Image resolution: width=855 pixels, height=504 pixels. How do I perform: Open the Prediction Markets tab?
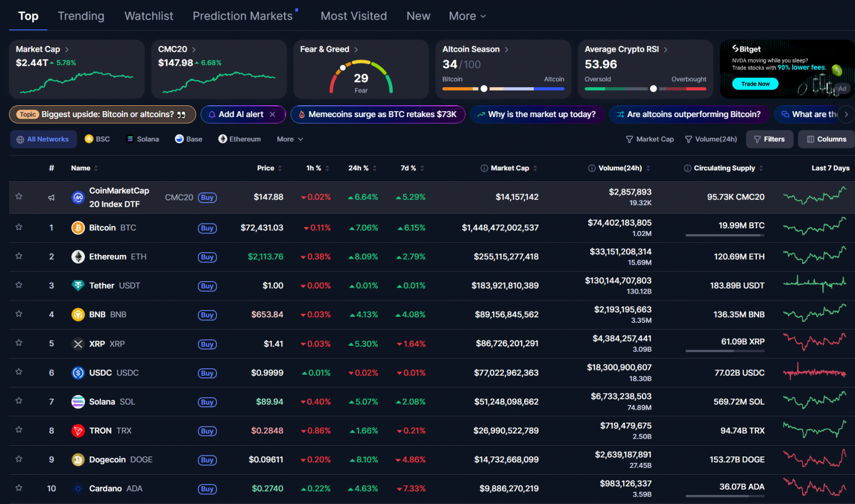tap(243, 16)
